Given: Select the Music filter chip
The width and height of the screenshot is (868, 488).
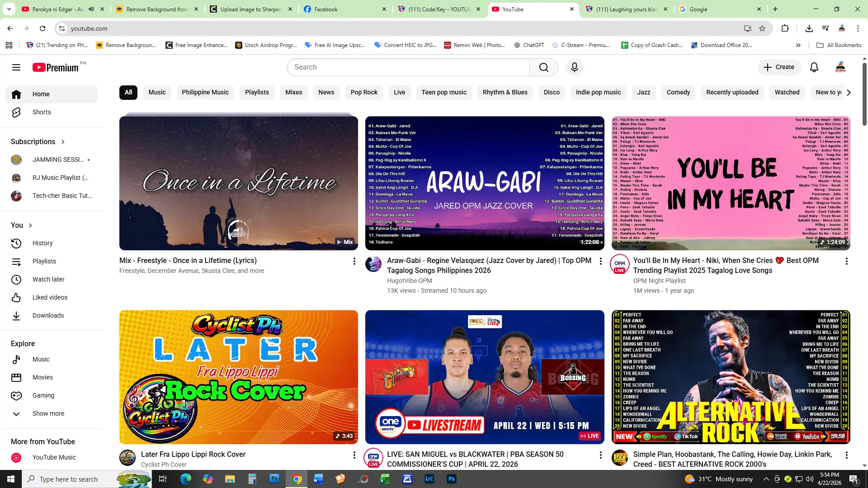Looking at the screenshot, I should click(157, 92).
